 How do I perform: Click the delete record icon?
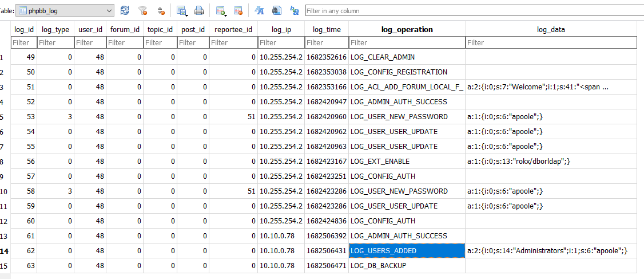pos(238,10)
